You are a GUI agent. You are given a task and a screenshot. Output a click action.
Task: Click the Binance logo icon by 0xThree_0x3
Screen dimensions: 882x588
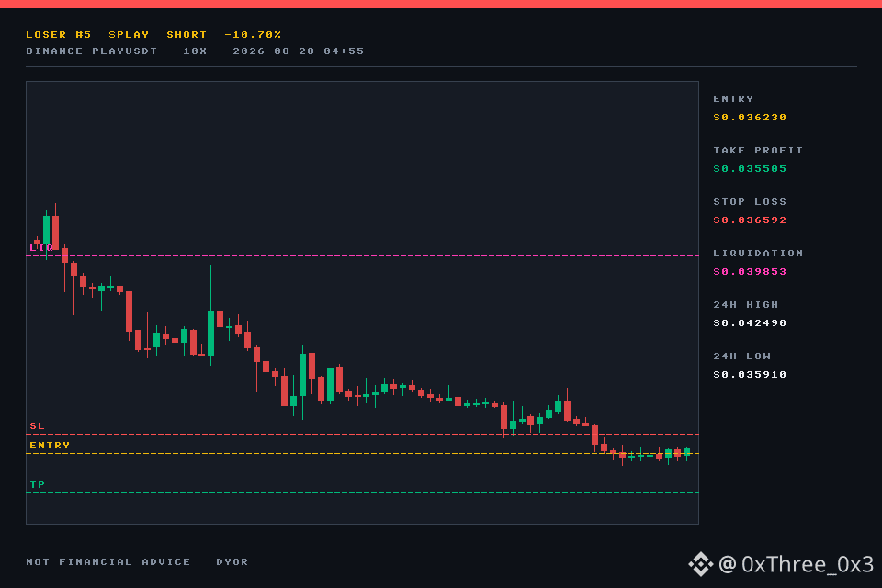click(x=701, y=564)
